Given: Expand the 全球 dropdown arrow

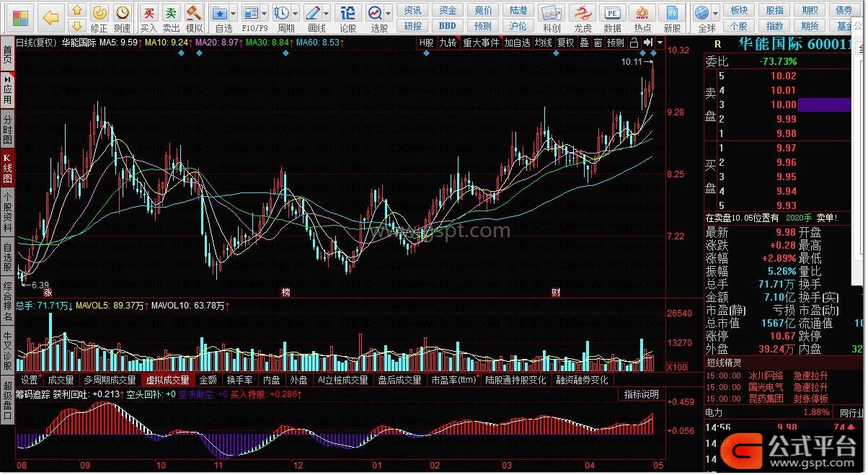Looking at the screenshot, I should pyautogui.click(x=716, y=13).
